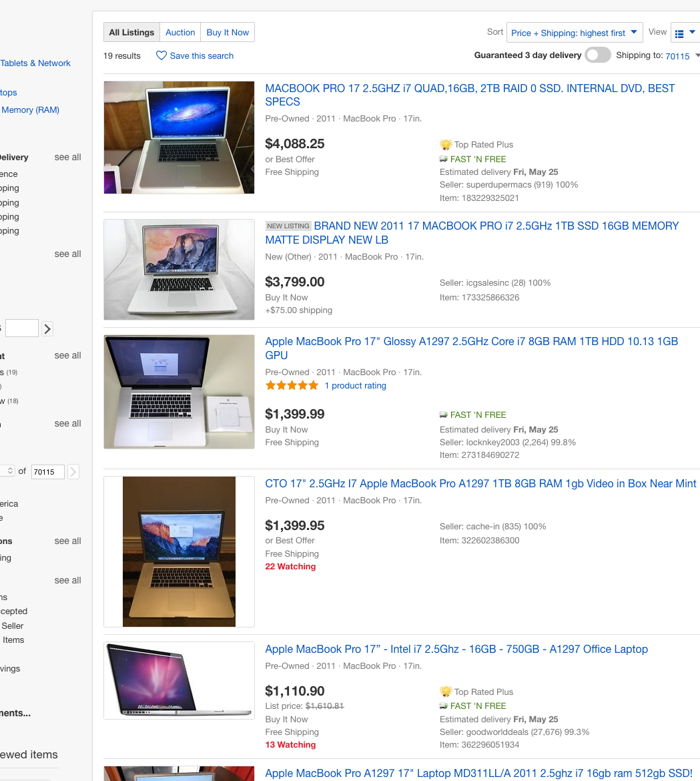This screenshot has height=781, width=700.
Task: Click the arrow next to zip 70115 field
Action: tap(73, 471)
